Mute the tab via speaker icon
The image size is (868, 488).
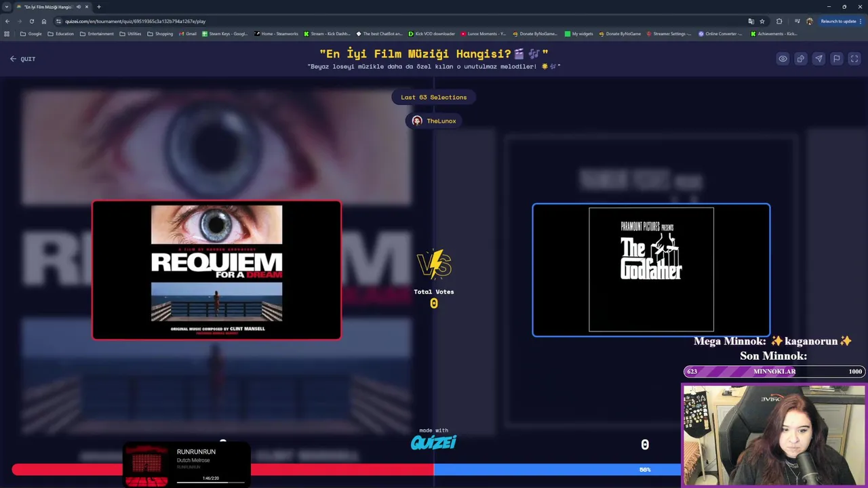79,7
